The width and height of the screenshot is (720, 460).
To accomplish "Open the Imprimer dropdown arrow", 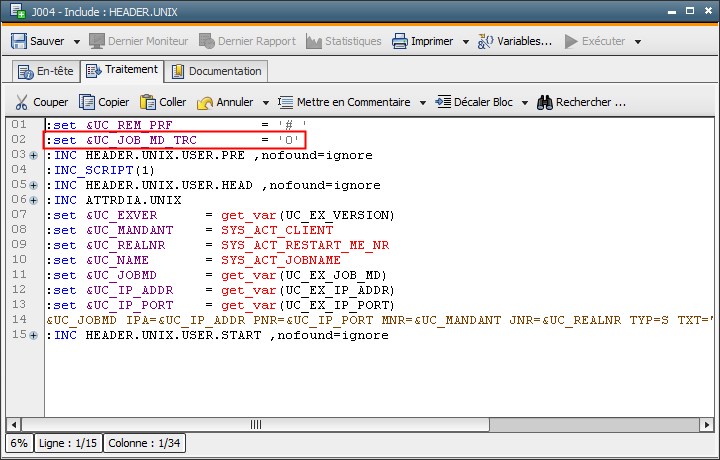I will point(466,42).
